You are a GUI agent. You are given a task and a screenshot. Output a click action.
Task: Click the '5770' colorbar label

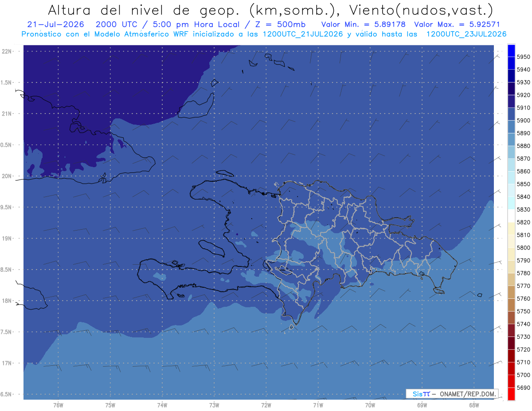(x=524, y=286)
